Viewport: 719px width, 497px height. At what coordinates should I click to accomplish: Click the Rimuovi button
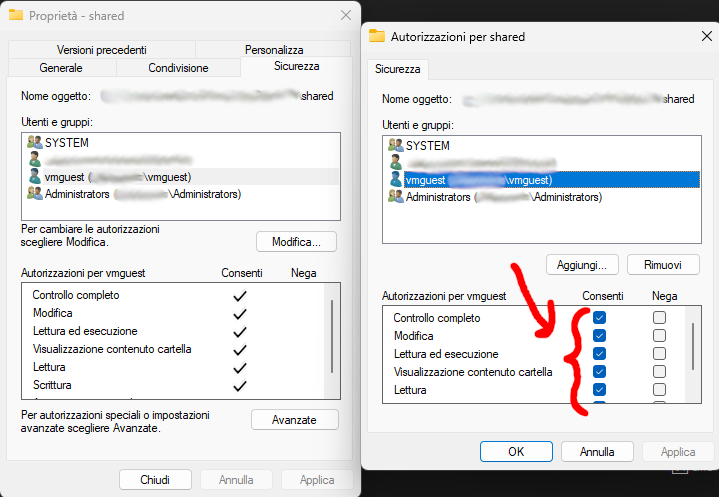[x=664, y=265]
